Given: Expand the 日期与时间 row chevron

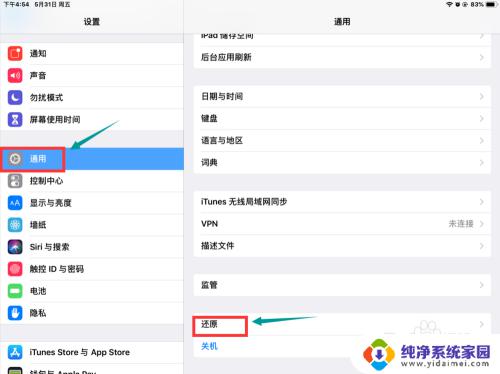Looking at the screenshot, I should click(x=482, y=97).
